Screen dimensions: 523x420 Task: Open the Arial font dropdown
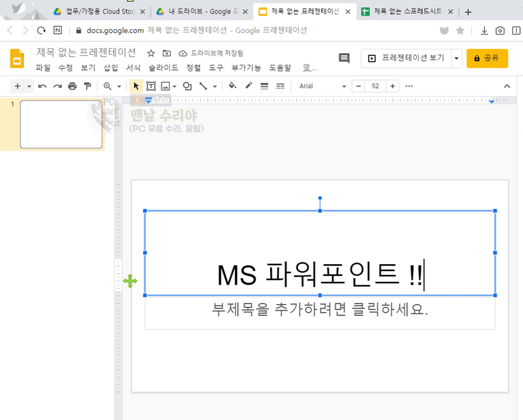tap(322, 86)
